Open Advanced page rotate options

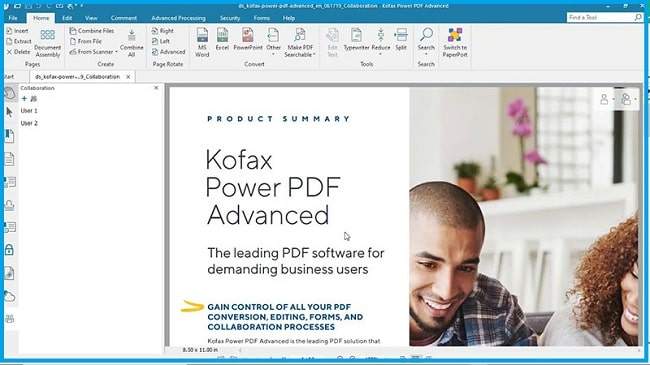168,52
